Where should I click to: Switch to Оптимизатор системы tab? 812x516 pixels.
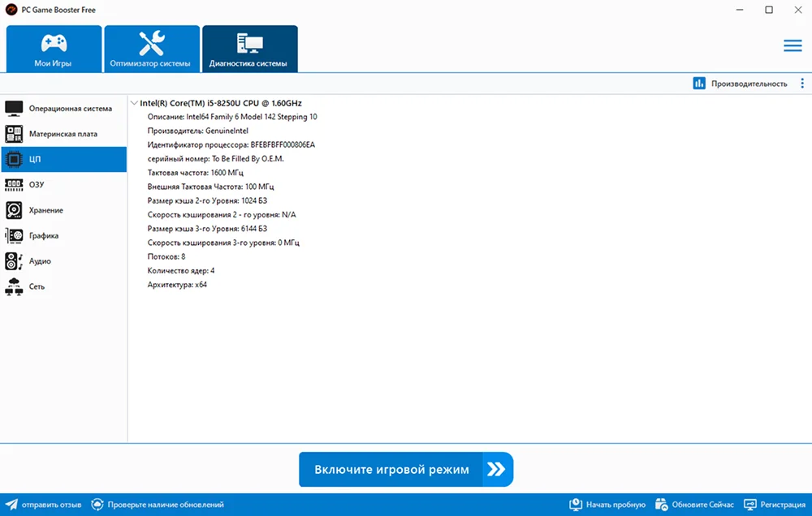click(152, 49)
